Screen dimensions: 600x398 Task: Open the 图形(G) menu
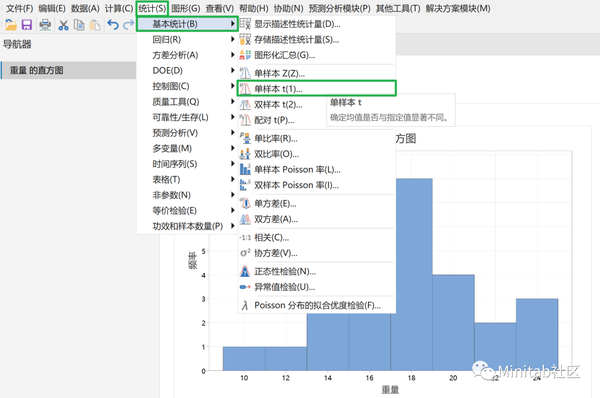pos(186,8)
